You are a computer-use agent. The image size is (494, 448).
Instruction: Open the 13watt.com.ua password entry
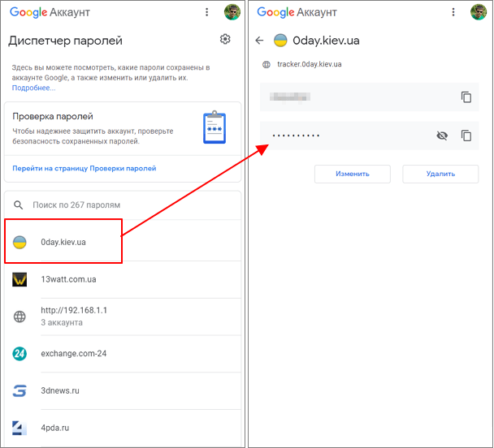click(x=123, y=279)
